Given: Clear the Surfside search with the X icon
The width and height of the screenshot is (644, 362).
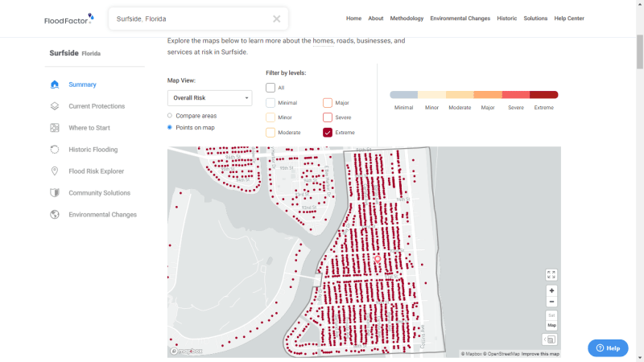Looking at the screenshot, I should pyautogui.click(x=276, y=19).
